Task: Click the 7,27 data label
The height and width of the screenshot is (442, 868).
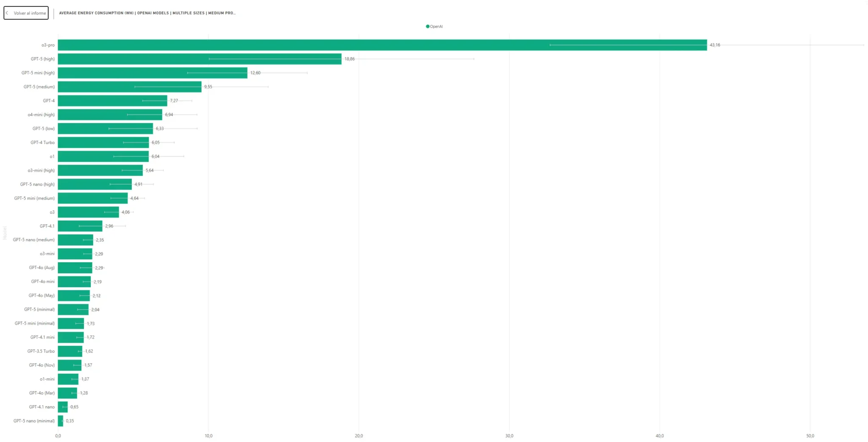Action: [x=174, y=101]
